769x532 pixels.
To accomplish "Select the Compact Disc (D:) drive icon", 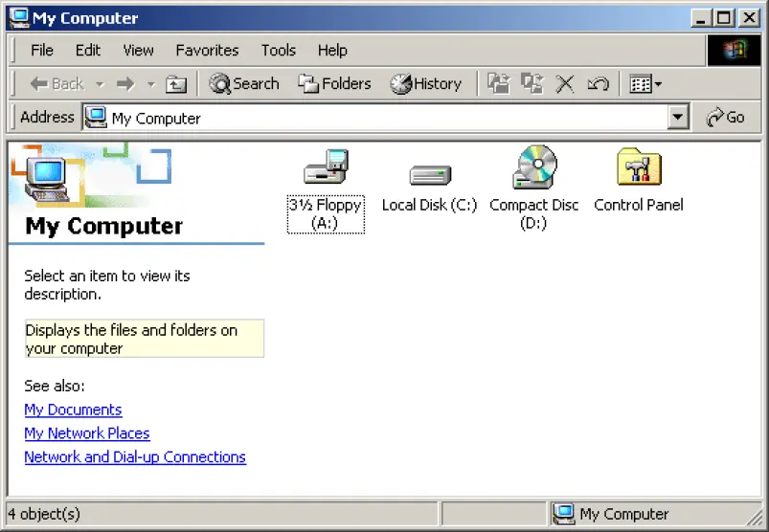I will 534,166.
